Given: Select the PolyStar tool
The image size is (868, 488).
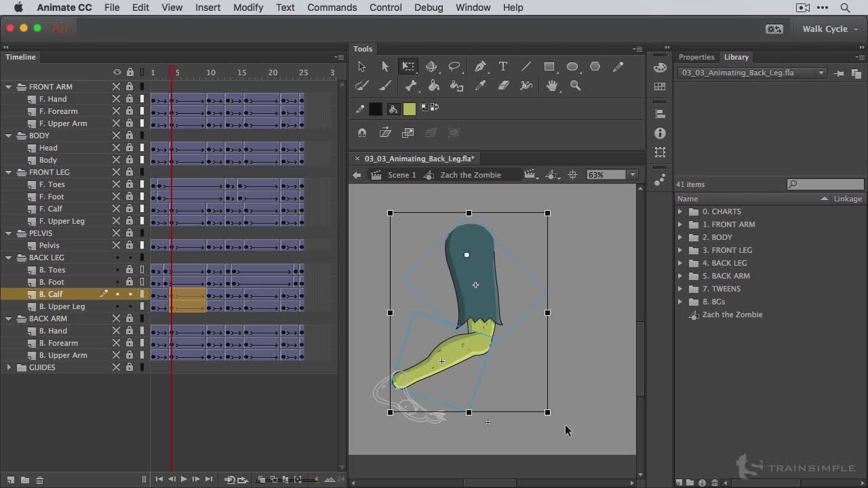Looking at the screenshot, I should tap(595, 66).
